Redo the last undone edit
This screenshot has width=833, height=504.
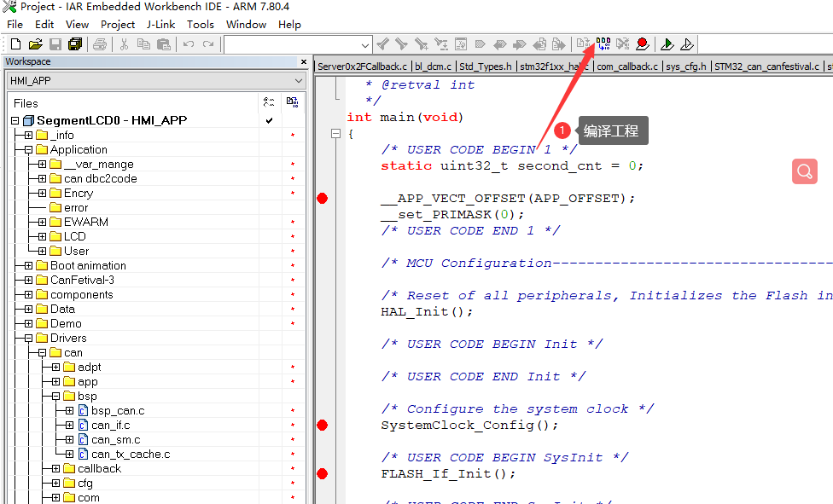coord(208,44)
